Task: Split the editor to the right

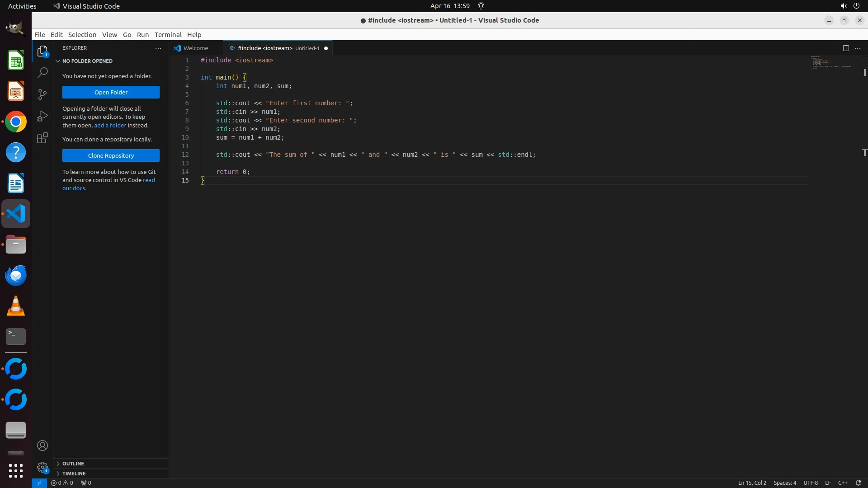Action: pyautogui.click(x=846, y=48)
